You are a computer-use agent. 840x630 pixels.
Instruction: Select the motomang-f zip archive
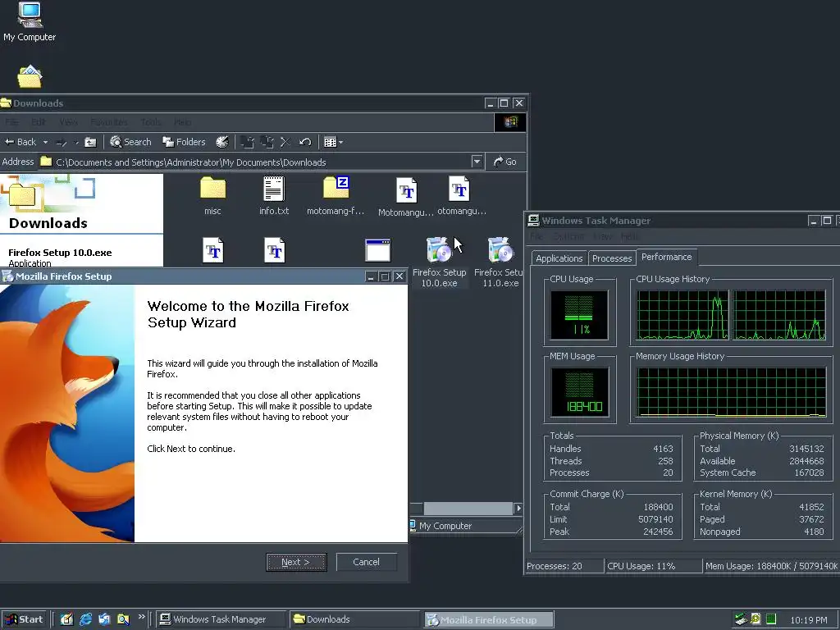(x=336, y=196)
